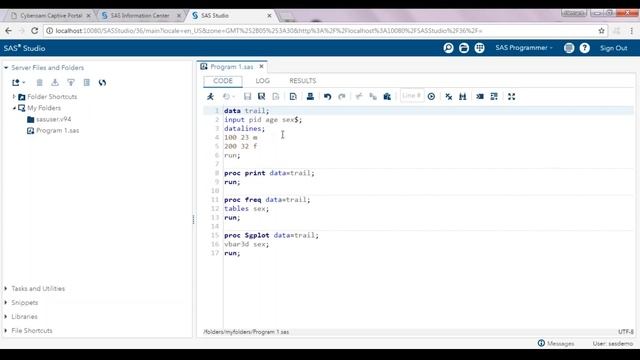Toggle interactive mode icon in toolbar
The width and height of the screenshot is (640, 360).
pos(494,97)
